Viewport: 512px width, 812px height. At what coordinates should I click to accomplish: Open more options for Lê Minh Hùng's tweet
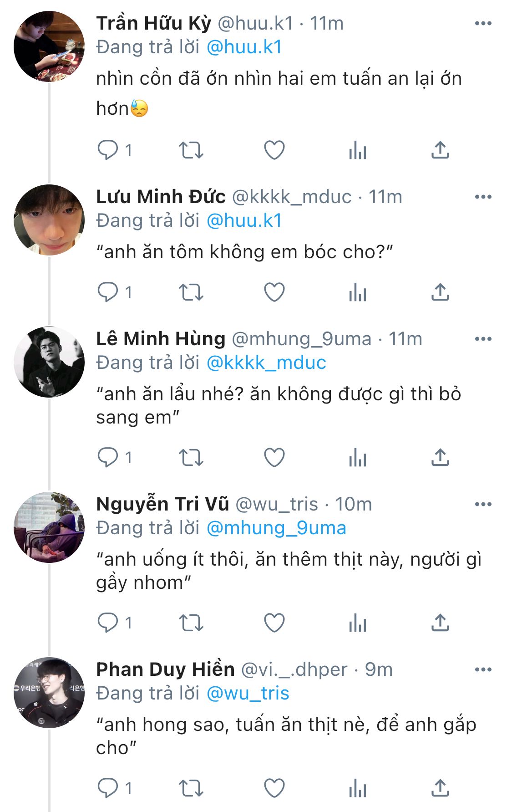click(483, 339)
